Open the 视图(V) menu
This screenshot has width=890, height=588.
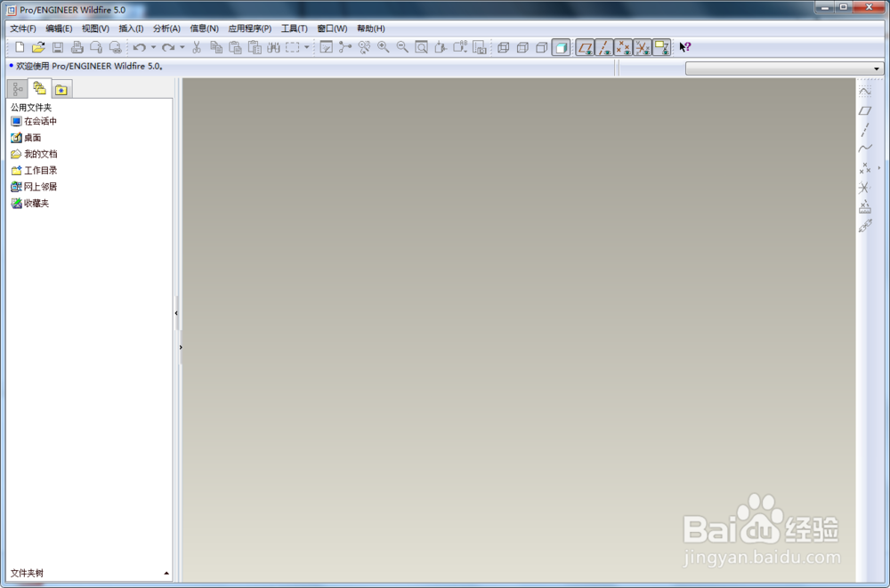[95, 28]
